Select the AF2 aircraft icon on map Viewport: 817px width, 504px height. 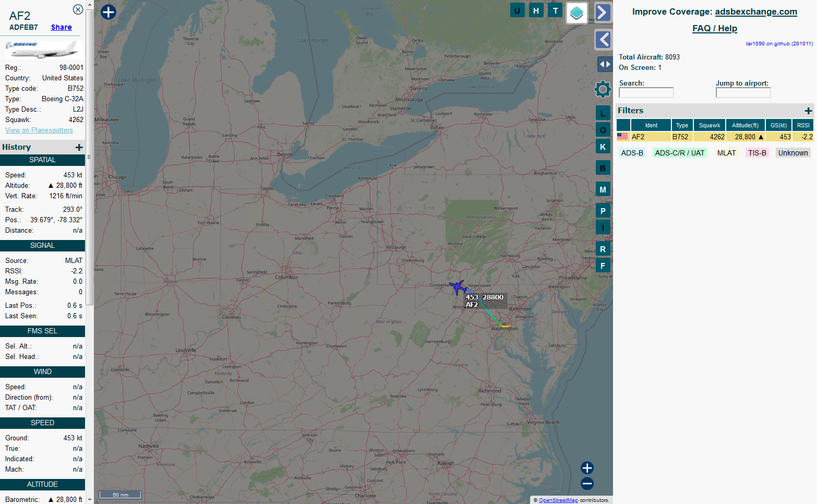pyautogui.click(x=458, y=287)
